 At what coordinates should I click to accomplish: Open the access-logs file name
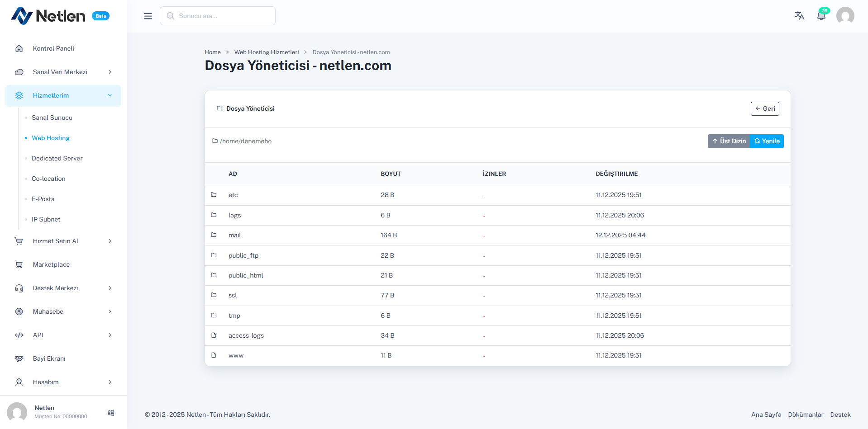coord(246,335)
